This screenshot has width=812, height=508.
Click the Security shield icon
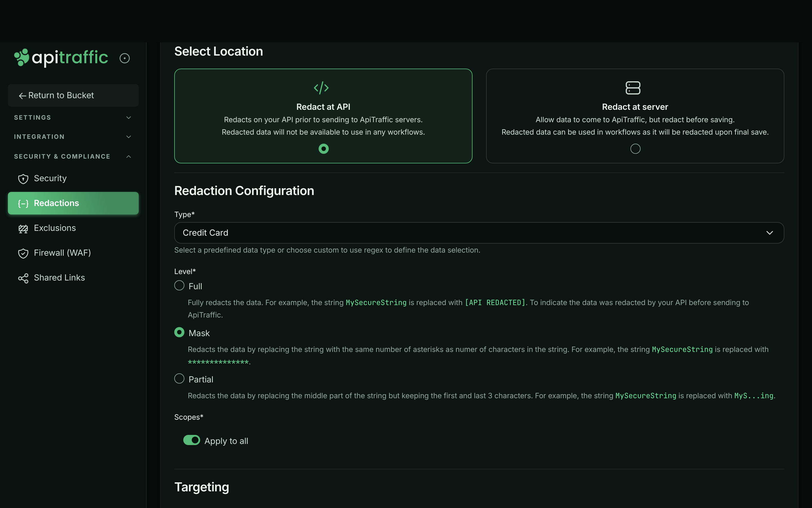(x=23, y=179)
